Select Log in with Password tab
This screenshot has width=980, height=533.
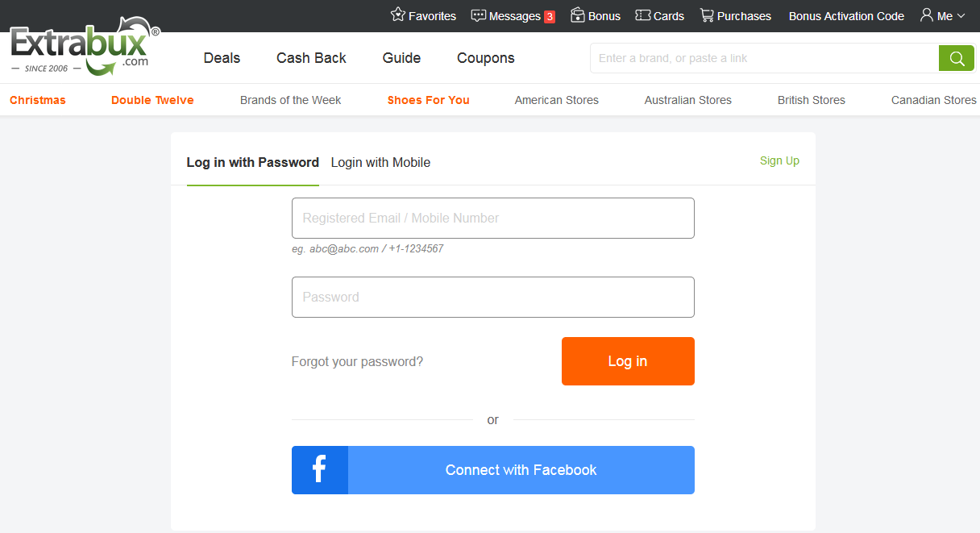[x=252, y=162]
